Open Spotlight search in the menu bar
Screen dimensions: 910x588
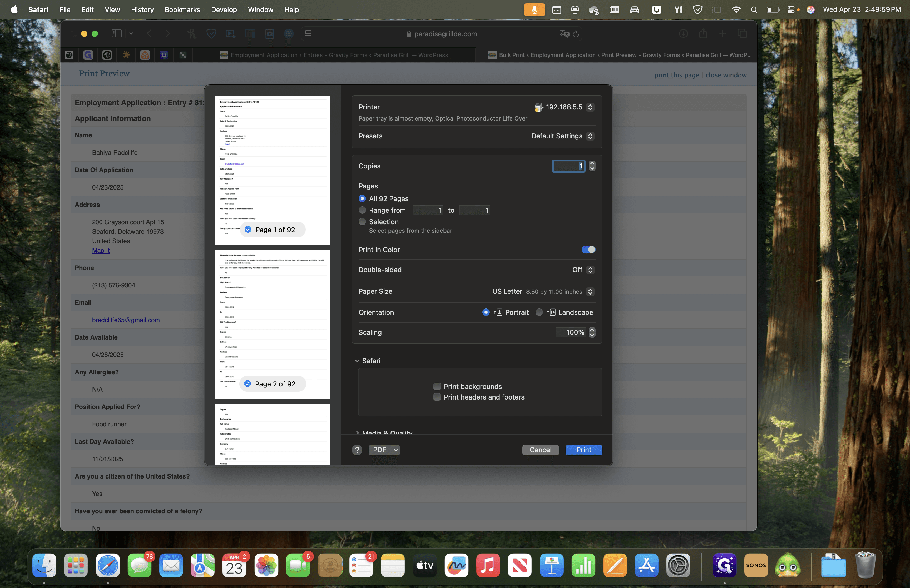(x=754, y=9)
